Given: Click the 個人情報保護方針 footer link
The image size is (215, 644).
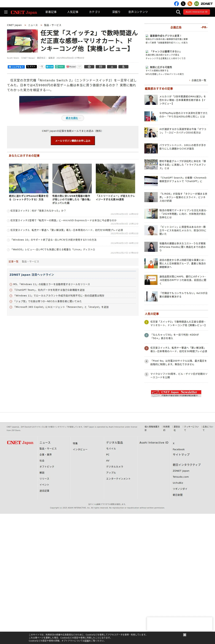Looking at the screenshot, I should click(152, 428).
